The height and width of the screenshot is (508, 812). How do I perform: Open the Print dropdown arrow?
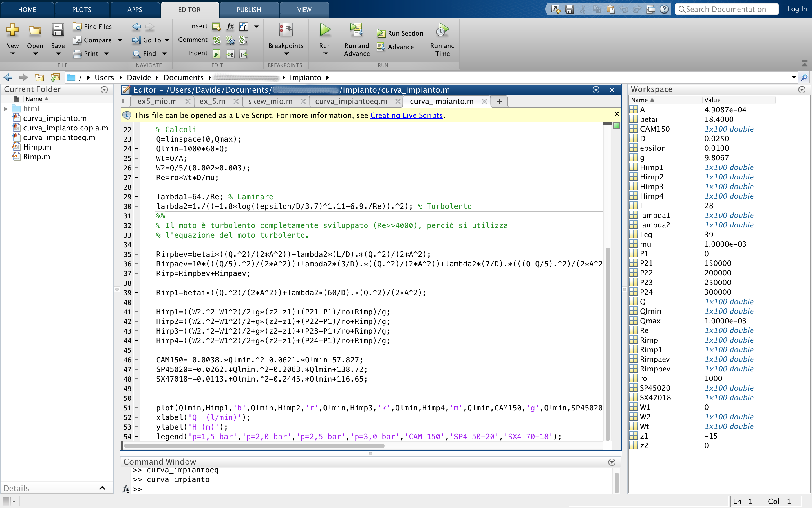pyautogui.click(x=106, y=54)
